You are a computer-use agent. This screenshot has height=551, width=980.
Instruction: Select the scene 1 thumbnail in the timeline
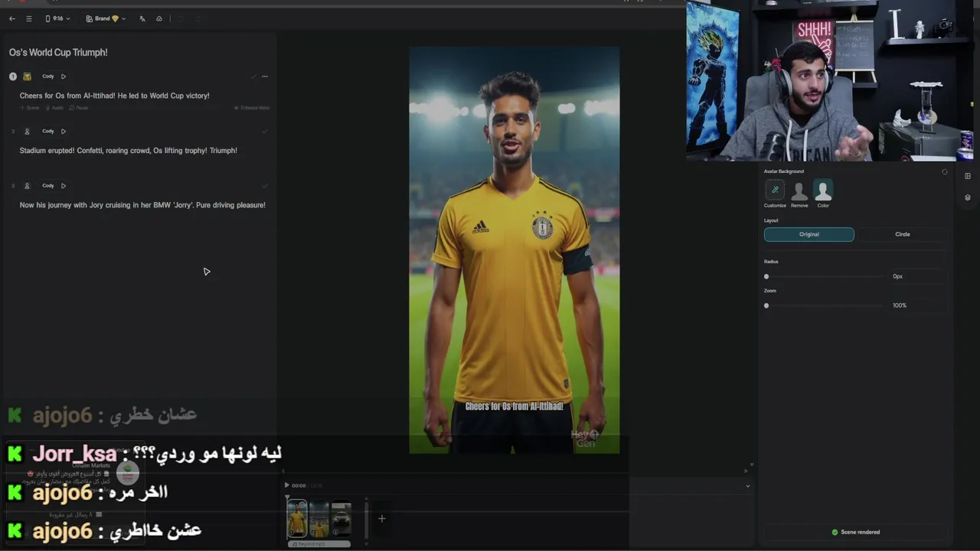click(x=297, y=519)
